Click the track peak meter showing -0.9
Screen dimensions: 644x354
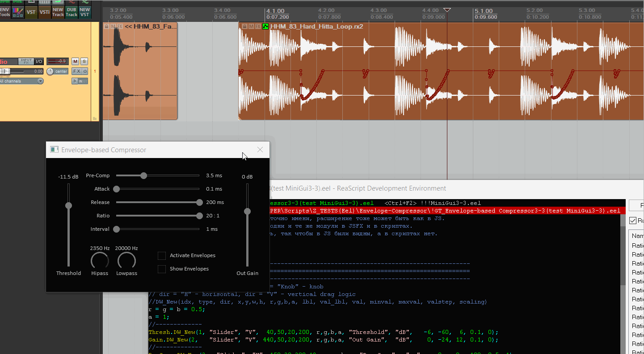tap(58, 61)
